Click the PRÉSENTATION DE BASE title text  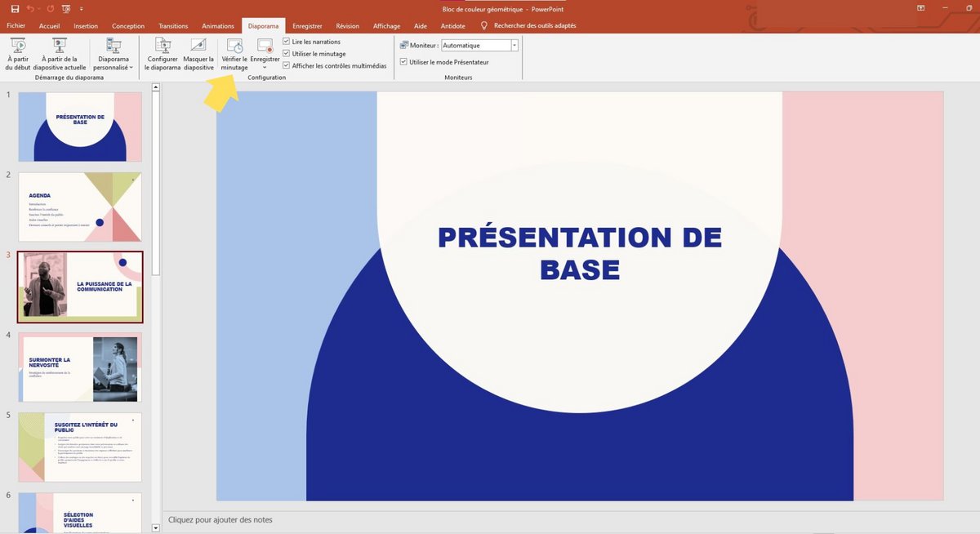[x=580, y=253]
